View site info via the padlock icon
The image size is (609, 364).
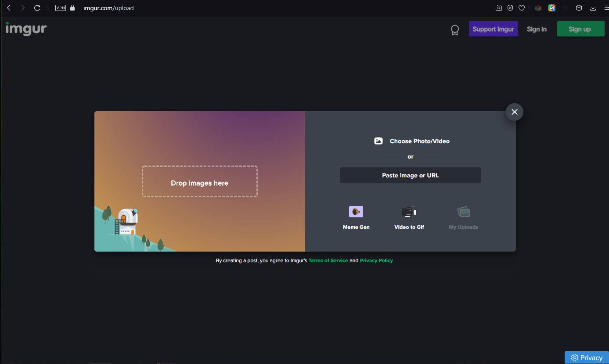click(73, 8)
